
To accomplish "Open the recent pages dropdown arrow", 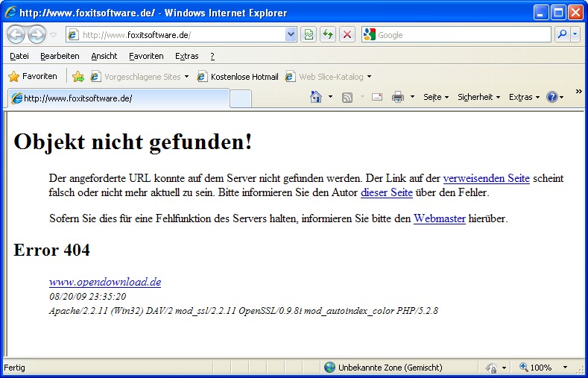I will (x=53, y=35).
